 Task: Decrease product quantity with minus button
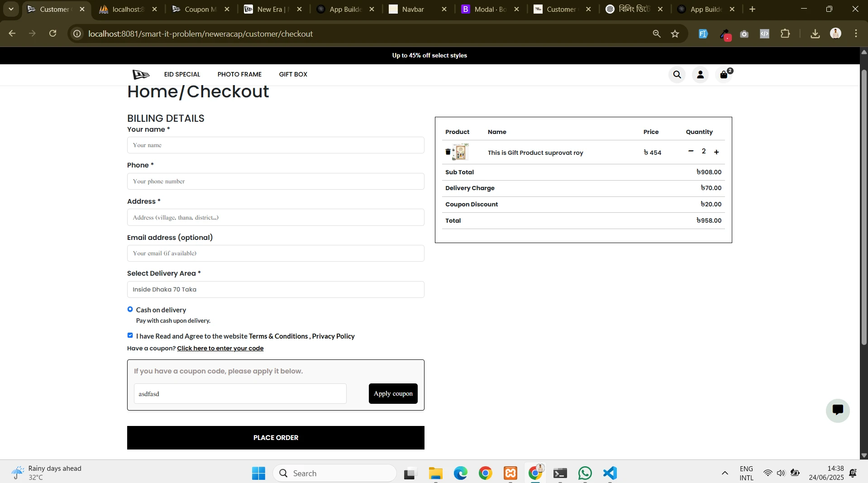[691, 151]
